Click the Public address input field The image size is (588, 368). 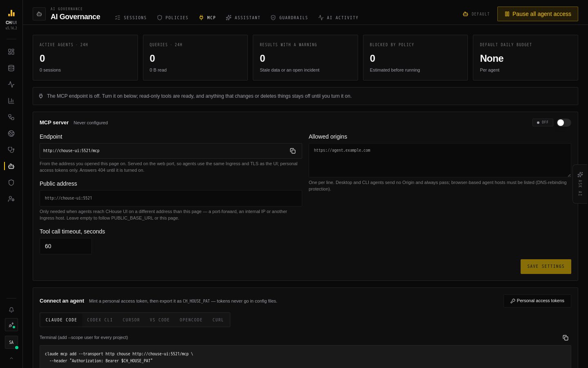tap(171, 198)
